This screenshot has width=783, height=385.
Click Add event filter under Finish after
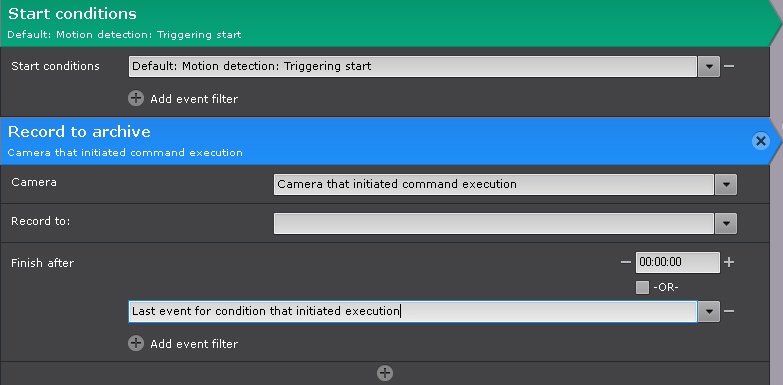(194, 344)
